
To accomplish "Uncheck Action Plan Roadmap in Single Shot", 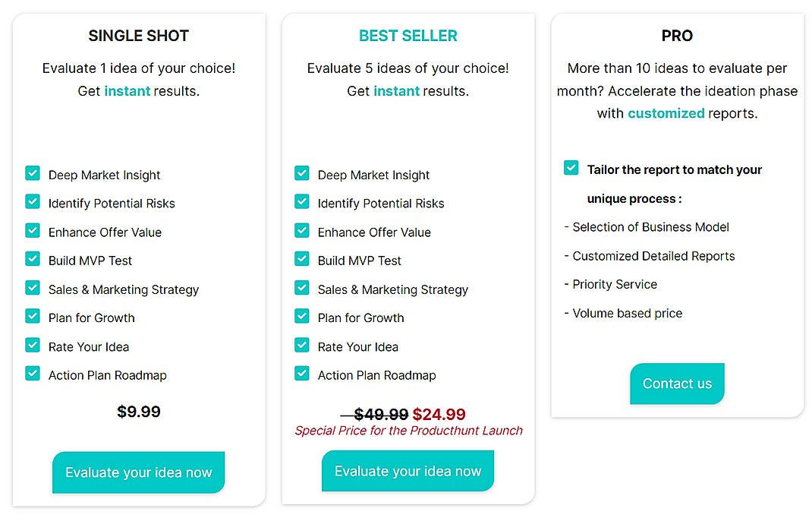I will coord(32,374).
